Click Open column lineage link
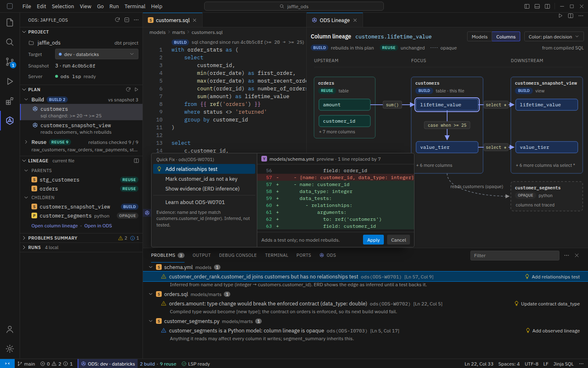588x368 pixels. (54, 226)
